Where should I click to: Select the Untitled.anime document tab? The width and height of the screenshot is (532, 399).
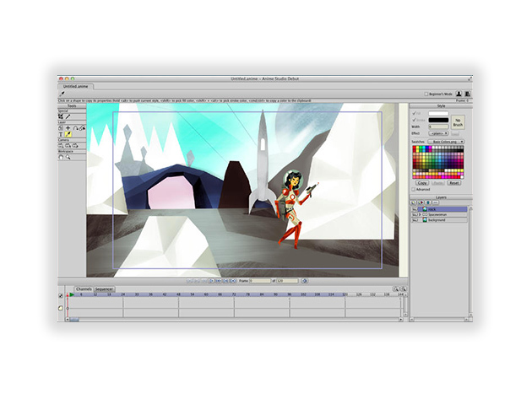75,86
